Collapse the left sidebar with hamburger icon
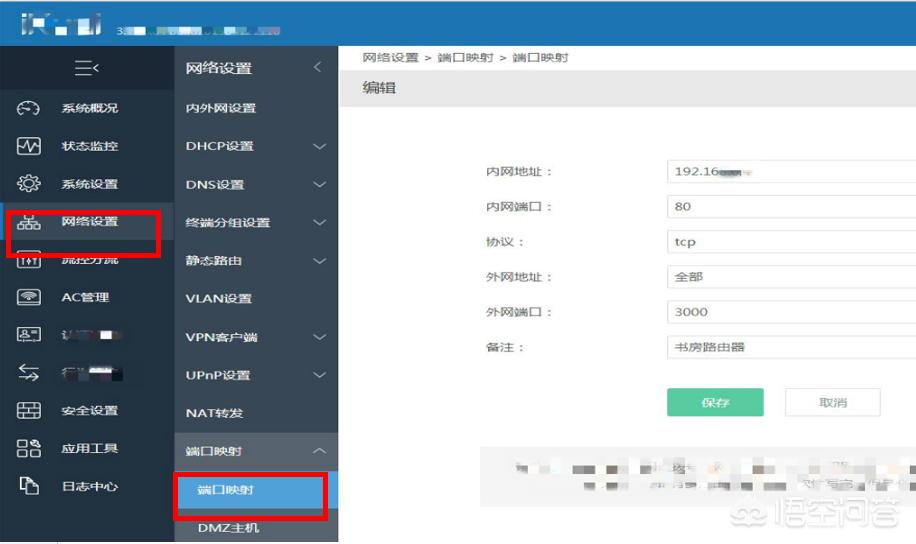Viewport: 916px width, 544px height. tap(86, 68)
